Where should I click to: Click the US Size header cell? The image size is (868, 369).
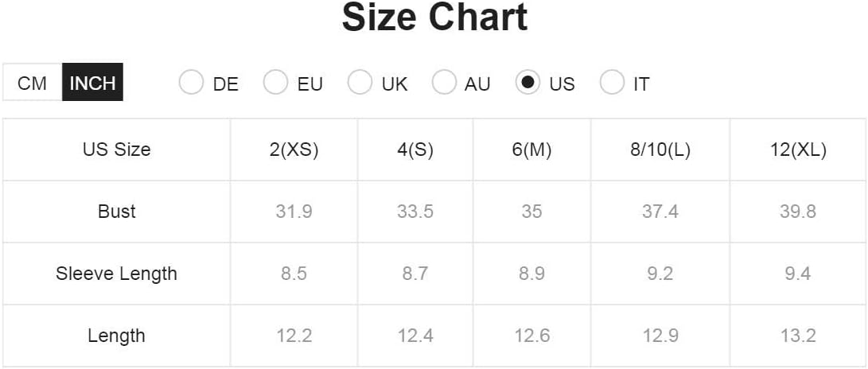(x=117, y=150)
